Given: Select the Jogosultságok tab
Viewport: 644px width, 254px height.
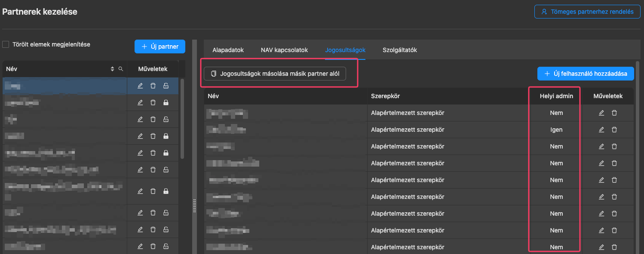Looking at the screenshot, I should [x=345, y=50].
